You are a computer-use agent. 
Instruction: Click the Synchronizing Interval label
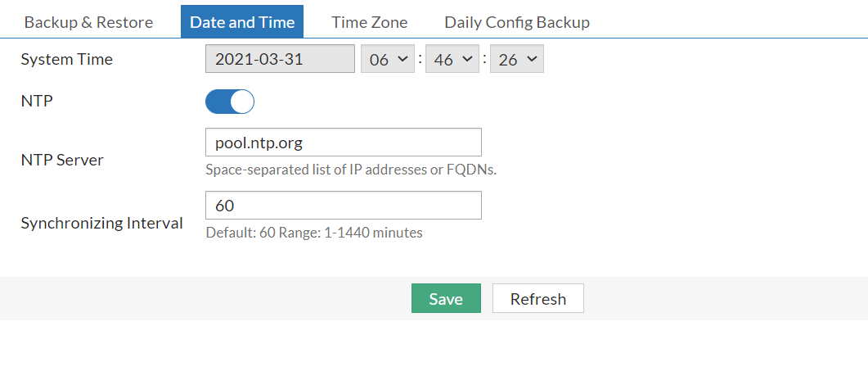point(101,223)
